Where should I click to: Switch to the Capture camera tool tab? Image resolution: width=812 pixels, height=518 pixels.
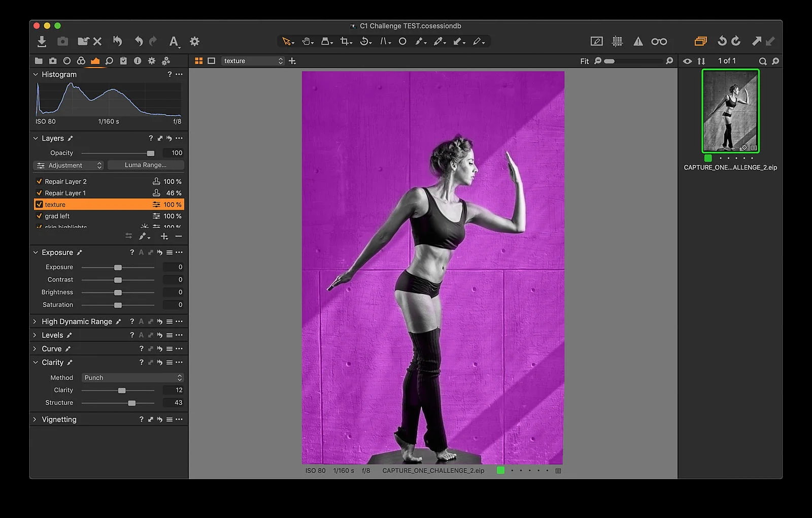[x=53, y=61]
